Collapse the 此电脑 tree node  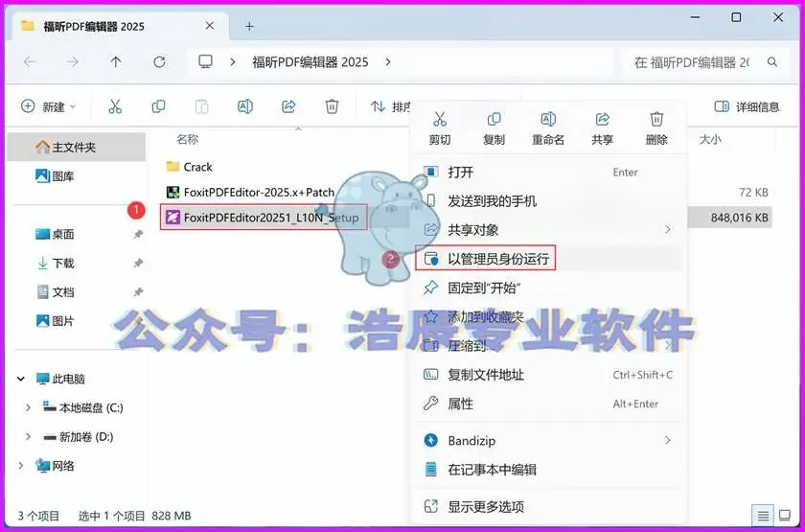pos(21,379)
